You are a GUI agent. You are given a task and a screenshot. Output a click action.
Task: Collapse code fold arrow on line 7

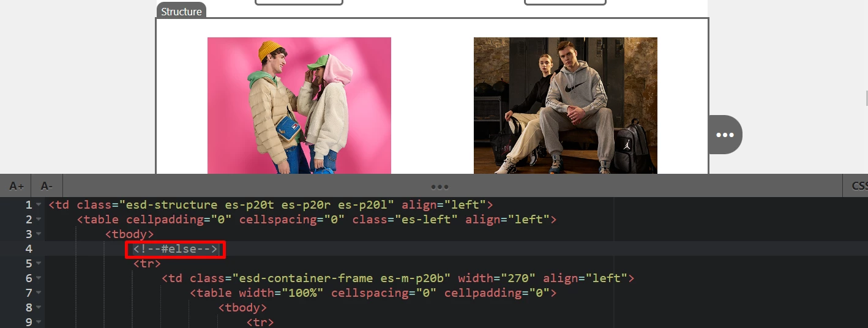coord(39,293)
